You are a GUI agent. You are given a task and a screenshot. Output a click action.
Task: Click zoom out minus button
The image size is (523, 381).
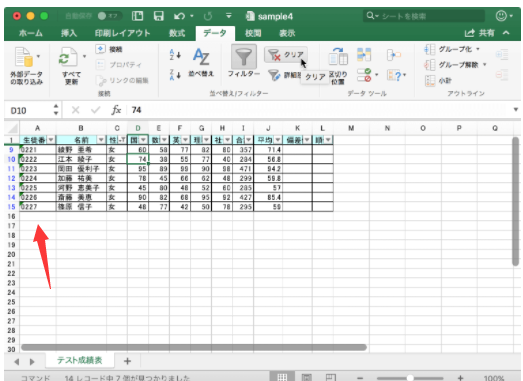360,378
